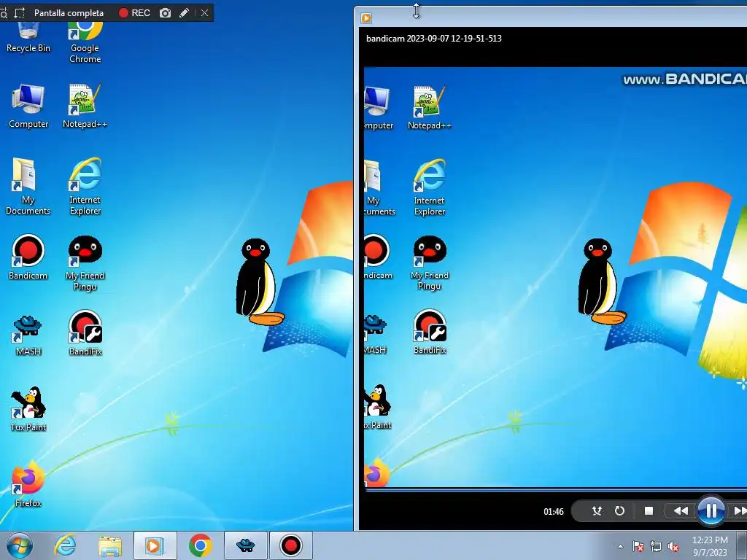Switch to Bandicam taskbar button
Viewport: 747px width, 560px height.
290,545
